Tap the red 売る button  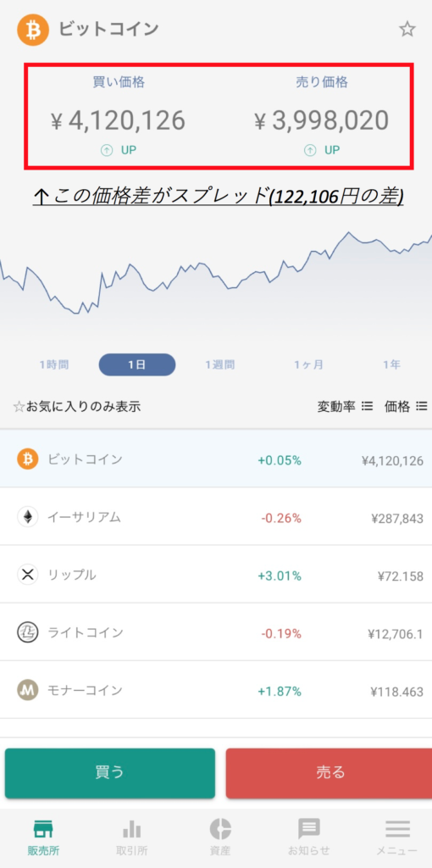coord(330,773)
